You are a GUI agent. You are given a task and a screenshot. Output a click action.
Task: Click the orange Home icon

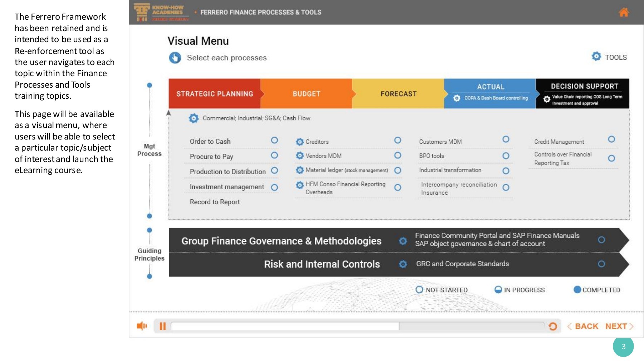[624, 13]
